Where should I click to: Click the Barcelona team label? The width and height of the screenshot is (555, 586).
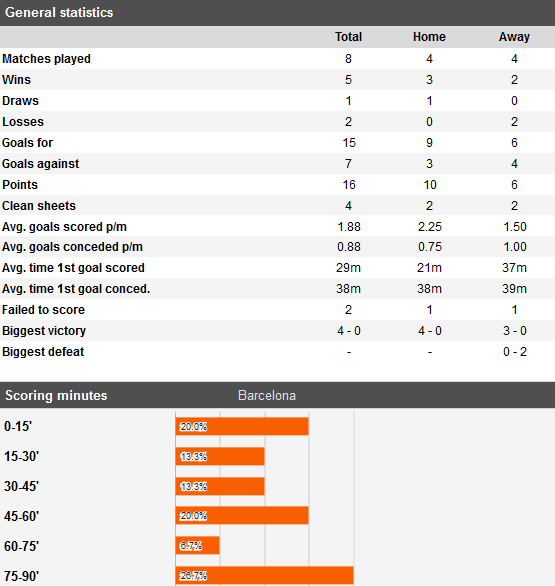[267, 395]
